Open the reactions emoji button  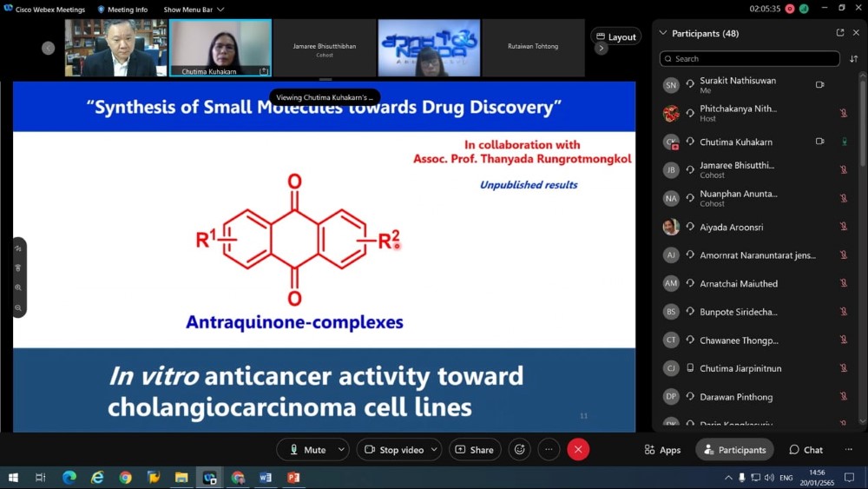click(x=520, y=450)
